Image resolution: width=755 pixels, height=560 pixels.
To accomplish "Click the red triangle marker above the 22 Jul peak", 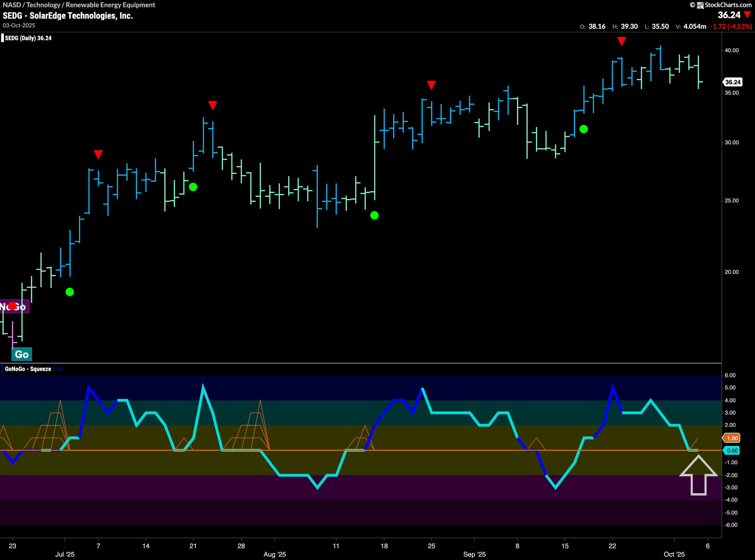I will coord(212,105).
